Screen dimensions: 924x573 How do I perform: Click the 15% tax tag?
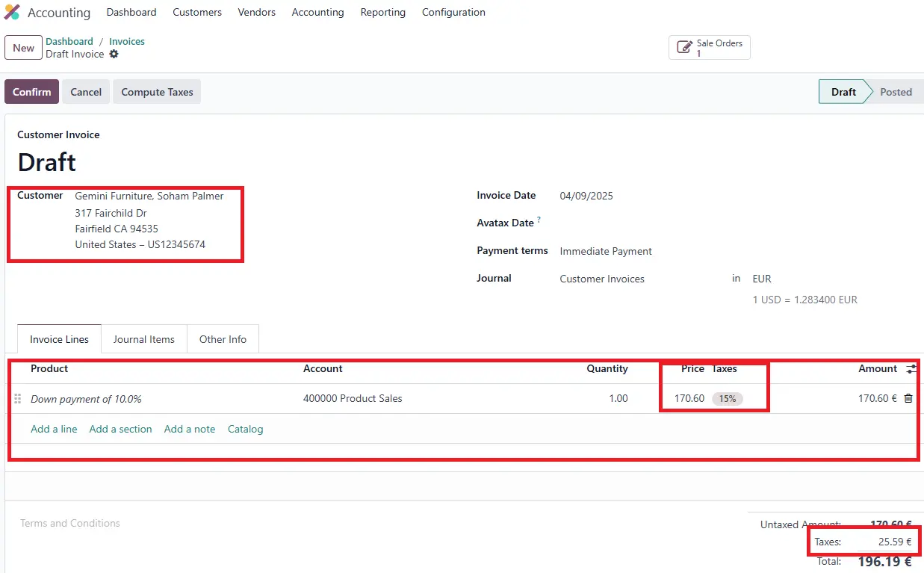728,399
